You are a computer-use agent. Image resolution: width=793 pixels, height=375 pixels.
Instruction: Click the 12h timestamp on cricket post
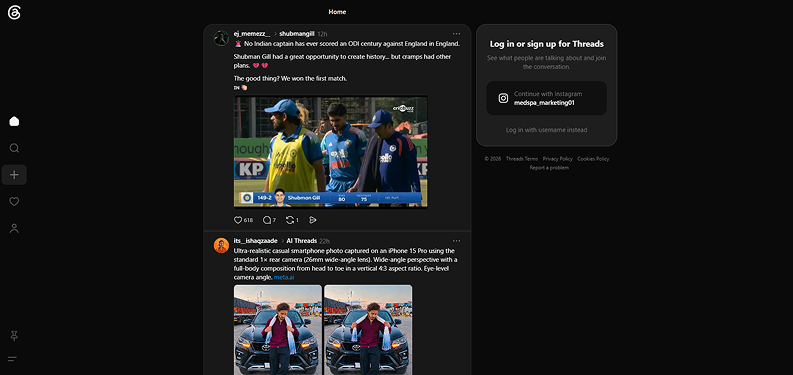coord(322,34)
